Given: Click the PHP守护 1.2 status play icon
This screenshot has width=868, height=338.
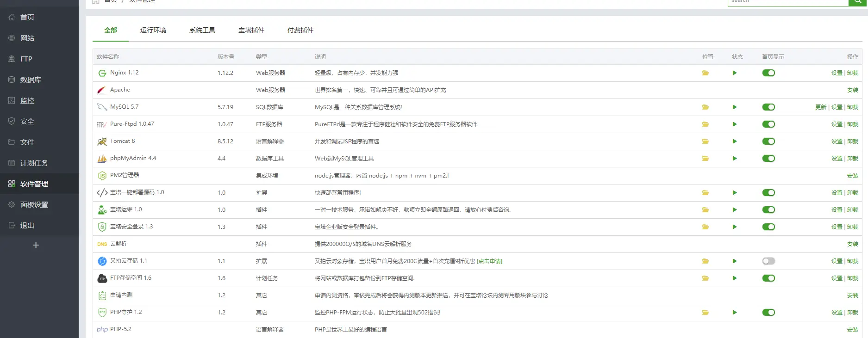Looking at the screenshot, I should (x=735, y=313).
